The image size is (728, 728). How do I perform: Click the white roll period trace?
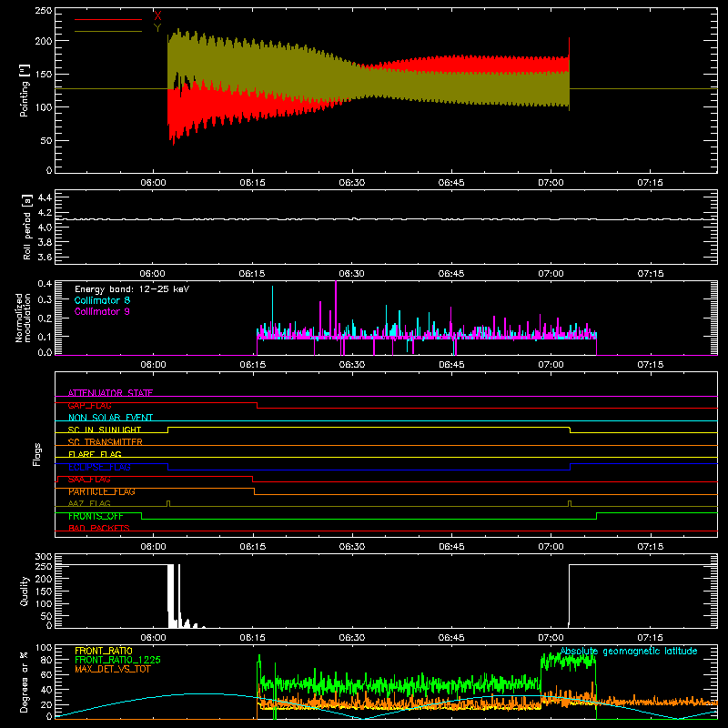(x=386, y=219)
